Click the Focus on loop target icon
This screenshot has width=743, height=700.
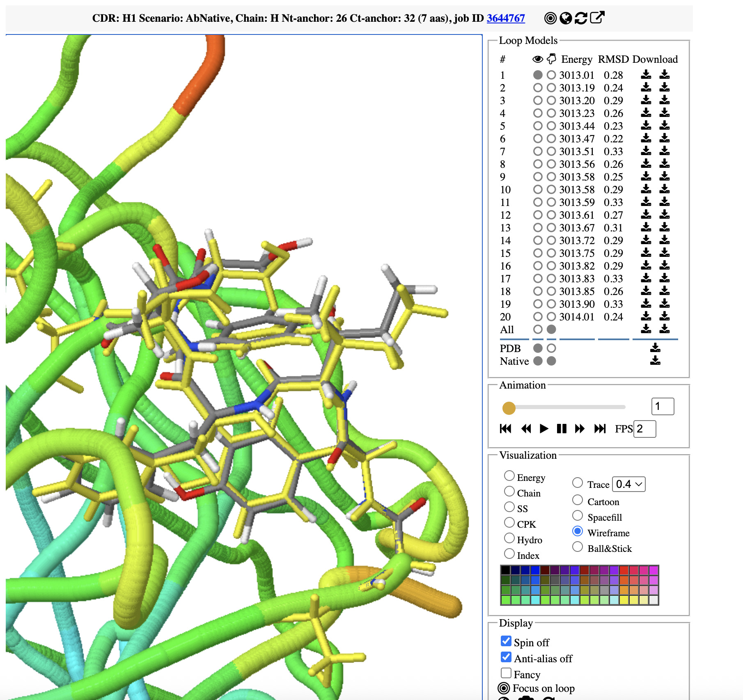(x=504, y=688)
